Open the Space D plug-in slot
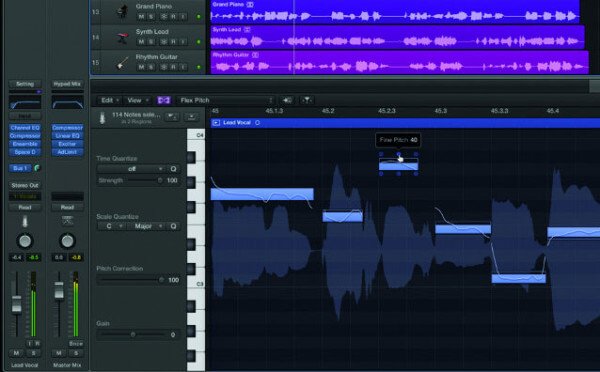This screenshot has height=372, width=600. pos(25,152)
